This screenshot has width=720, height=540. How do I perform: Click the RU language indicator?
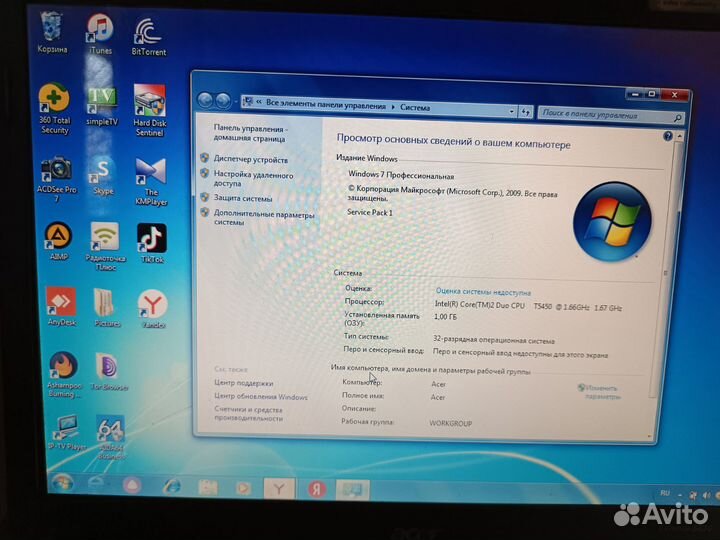tap(665, 493)
